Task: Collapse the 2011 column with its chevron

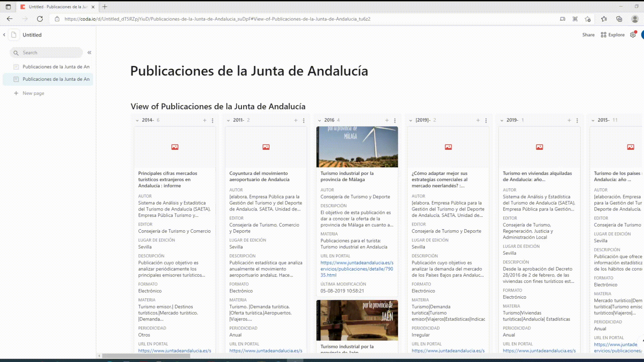Action: pos(229,120)
